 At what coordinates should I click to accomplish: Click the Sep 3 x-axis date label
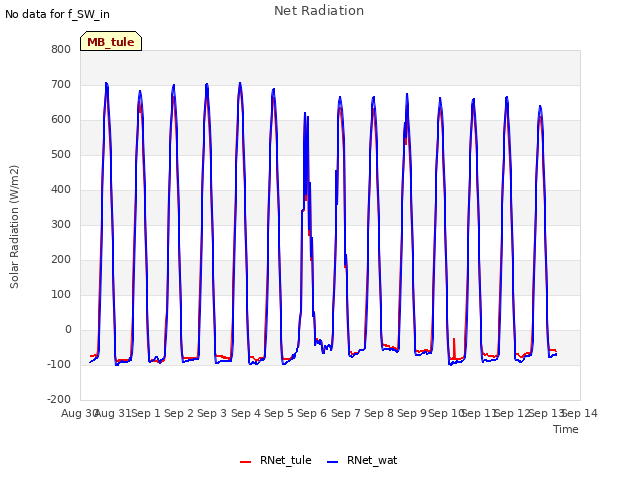click(212, 413)
